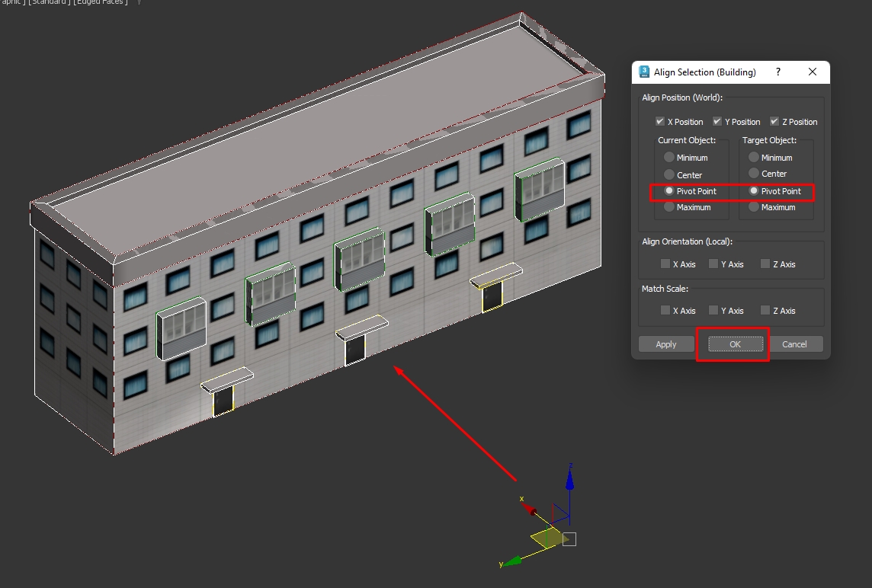Open the Standard viewport label menu
This screenshot has width=872, height=588.
50,2
